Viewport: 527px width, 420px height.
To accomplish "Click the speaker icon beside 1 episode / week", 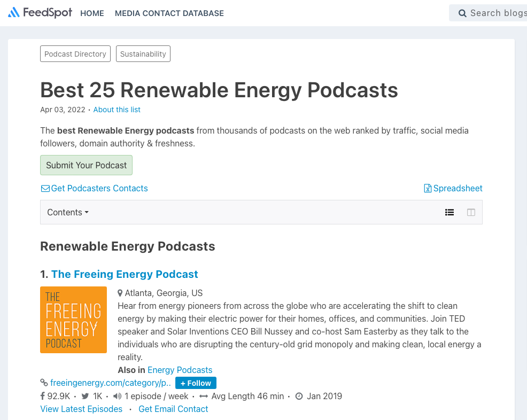I will 117,396.
